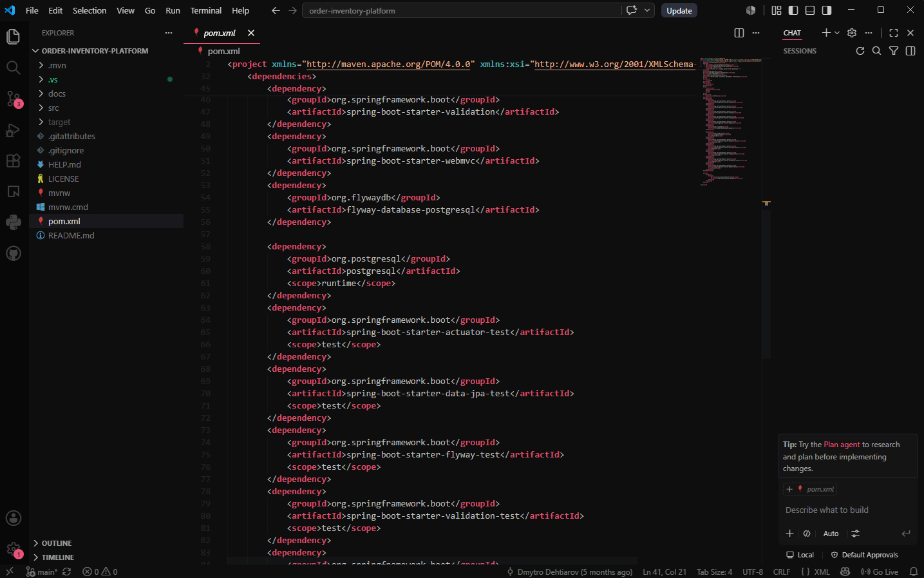Screen dimensions: 924x578
Task: Open the Extensions view
Action: [x=13, y=160]
